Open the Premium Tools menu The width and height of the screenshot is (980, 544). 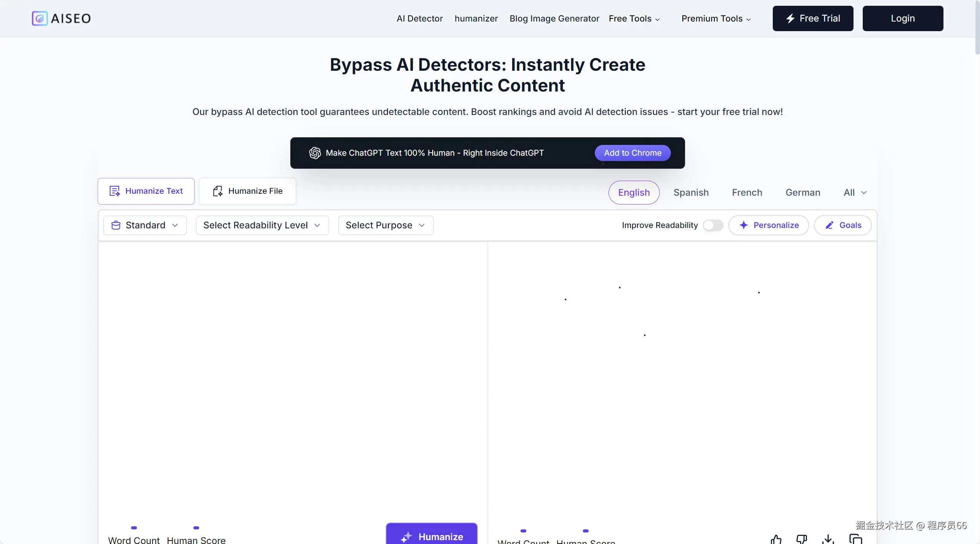point(716,18)
